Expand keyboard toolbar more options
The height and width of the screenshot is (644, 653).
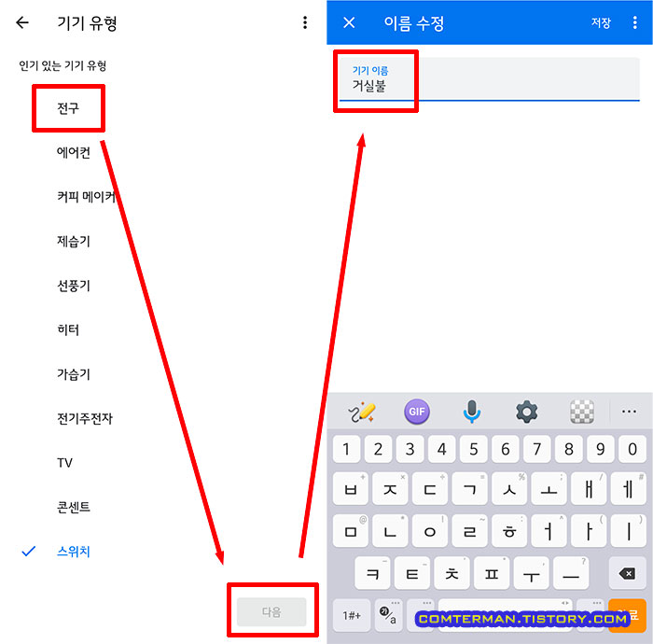pos(629,412)
